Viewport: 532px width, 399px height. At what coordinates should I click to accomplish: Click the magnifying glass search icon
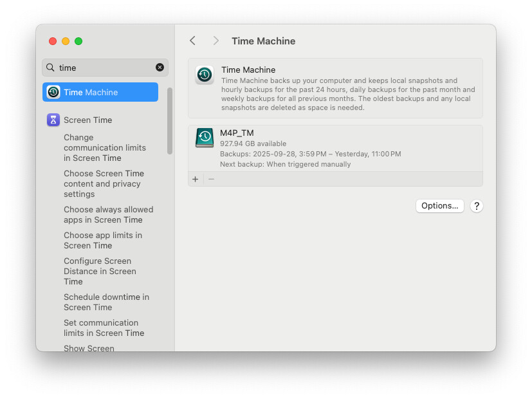point(50,68)
